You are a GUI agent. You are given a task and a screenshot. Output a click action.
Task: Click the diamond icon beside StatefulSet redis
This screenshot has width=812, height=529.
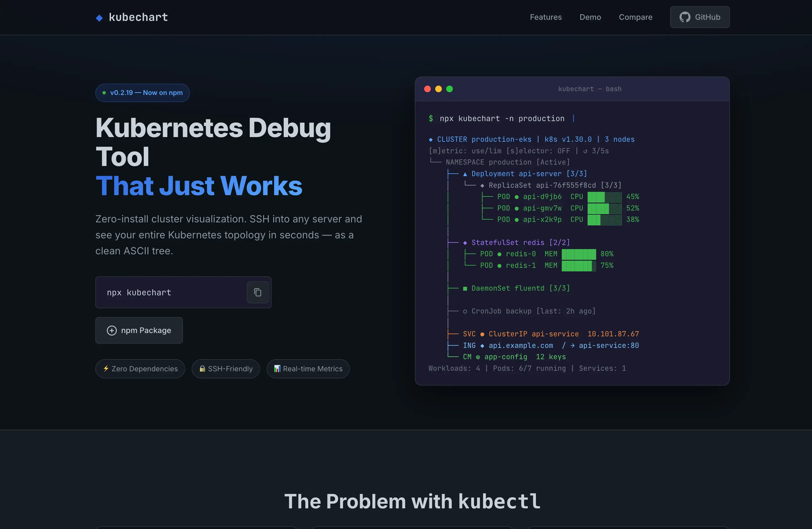point(465,243)
